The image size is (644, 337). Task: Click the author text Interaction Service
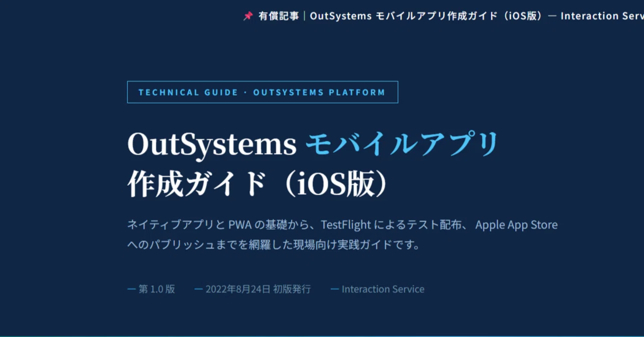(383, 289)
